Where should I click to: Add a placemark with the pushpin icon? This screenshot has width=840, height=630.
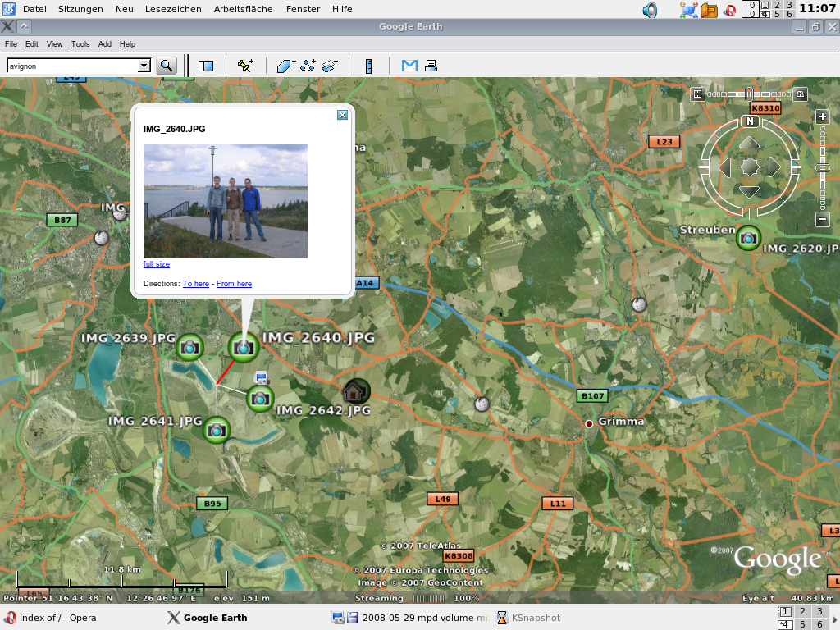coord(245,66)
